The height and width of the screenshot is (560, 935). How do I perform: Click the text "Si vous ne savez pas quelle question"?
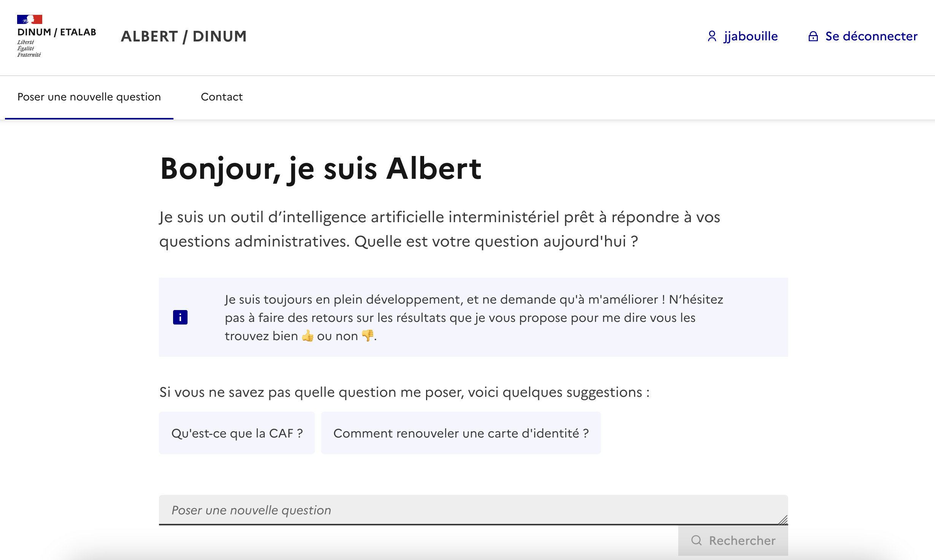click(x=278, y=392)
